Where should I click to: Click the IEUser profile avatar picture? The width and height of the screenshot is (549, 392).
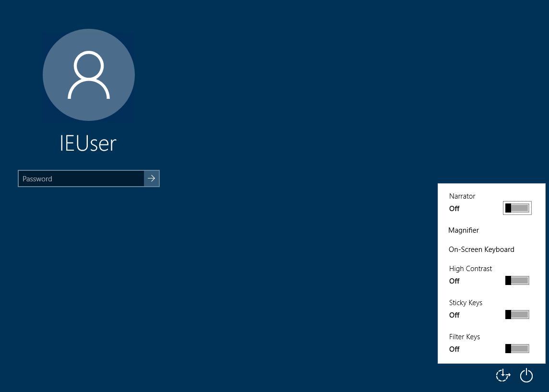[x=89, y=75]
